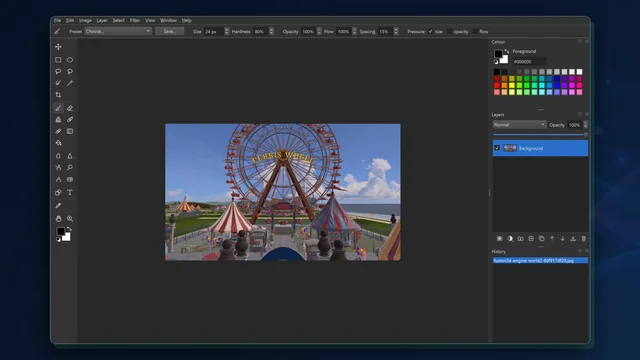Select the jpg file history entry
This screenshot has width=640, height=360.
pyautogui.click(x=540, y=260)
